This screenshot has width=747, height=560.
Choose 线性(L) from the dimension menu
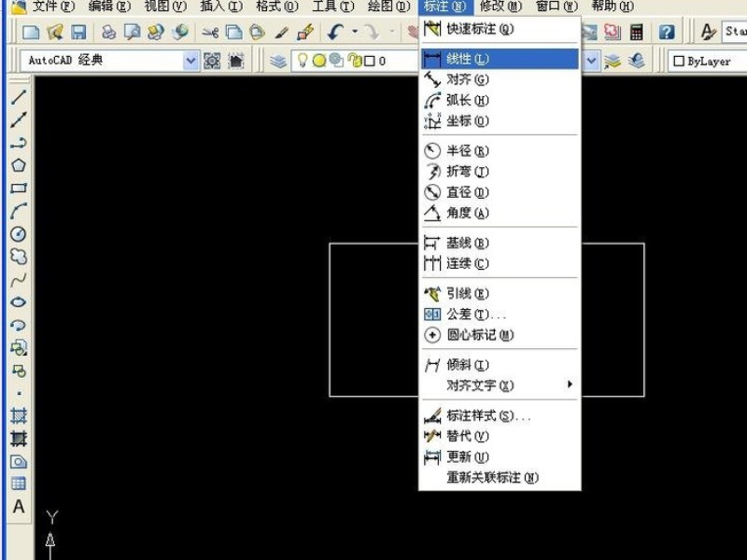(x=500, y=59)
